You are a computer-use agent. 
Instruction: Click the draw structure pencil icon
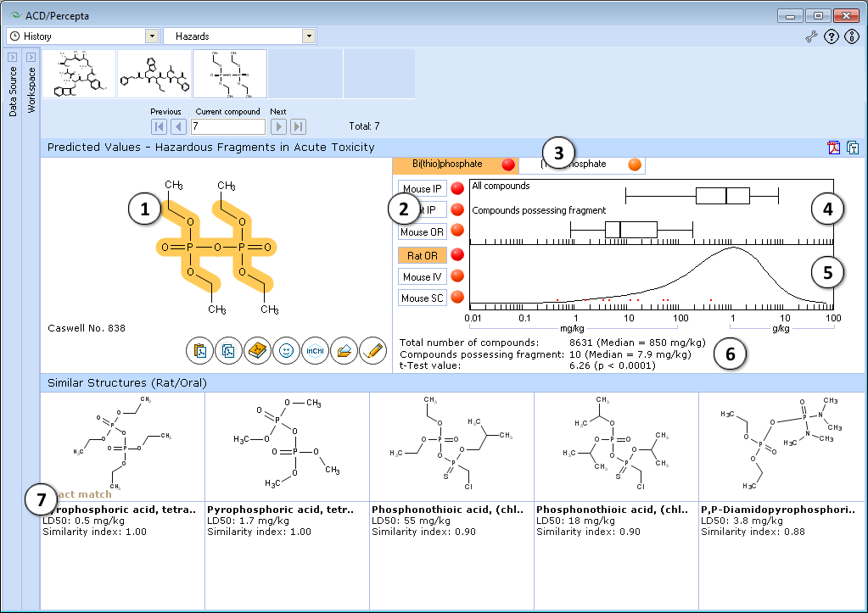(x=372, y=351)
